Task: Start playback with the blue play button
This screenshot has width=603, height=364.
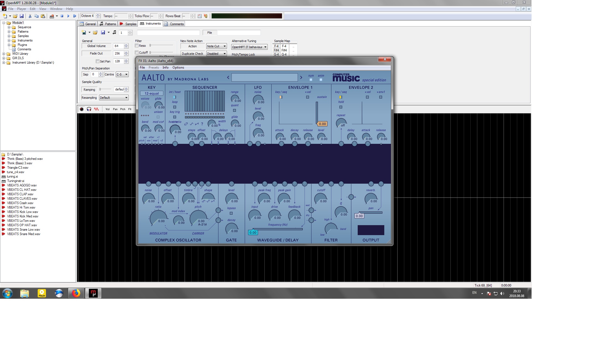Action: (x=68, y=16)
